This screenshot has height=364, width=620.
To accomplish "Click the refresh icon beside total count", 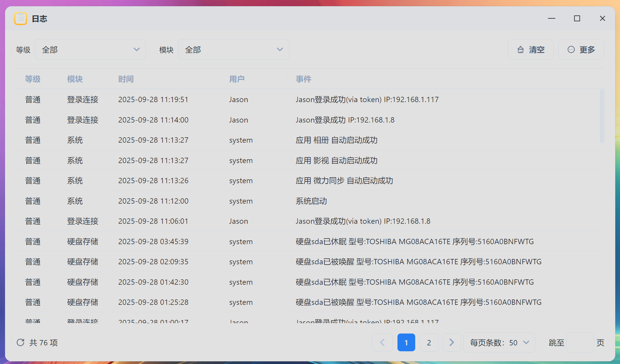I will (x=20, y=342).
